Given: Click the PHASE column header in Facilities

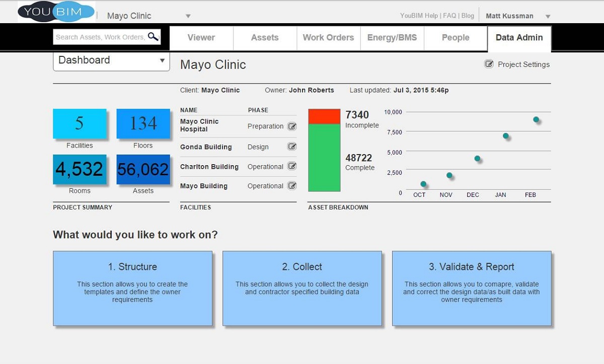Looking at the screenshot, I should pos(258,110).
